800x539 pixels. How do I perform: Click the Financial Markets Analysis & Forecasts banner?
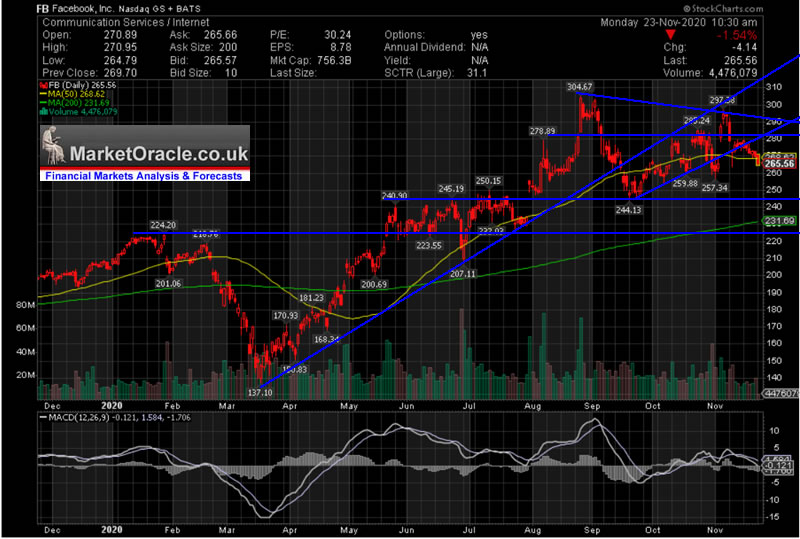pos(144,176)
